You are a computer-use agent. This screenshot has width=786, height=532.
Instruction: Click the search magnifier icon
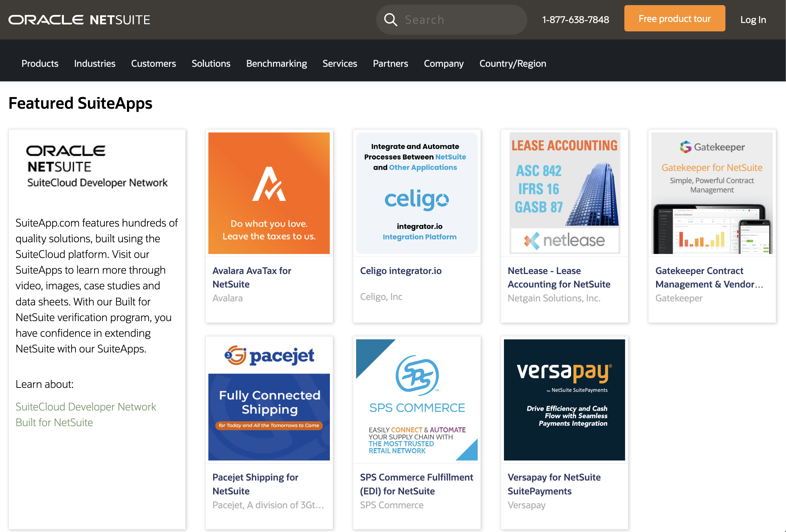pyautogui.click(x=391, y=19)
